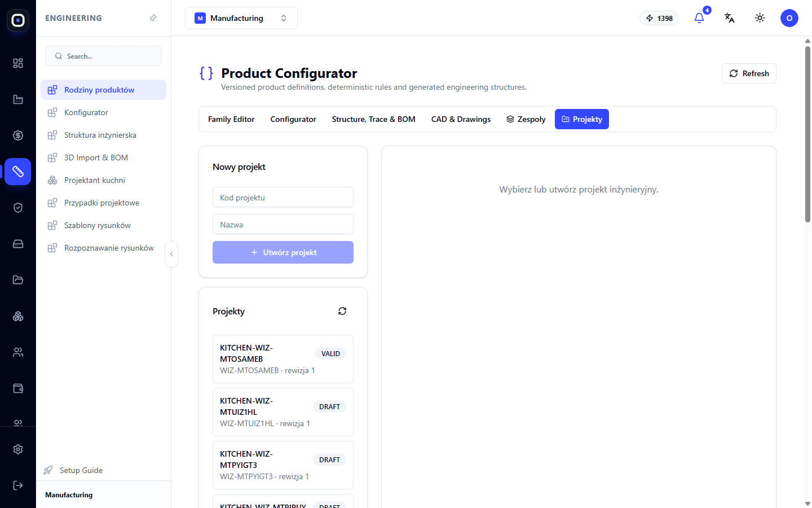Open the user avatar labeled O

(789, 18)
